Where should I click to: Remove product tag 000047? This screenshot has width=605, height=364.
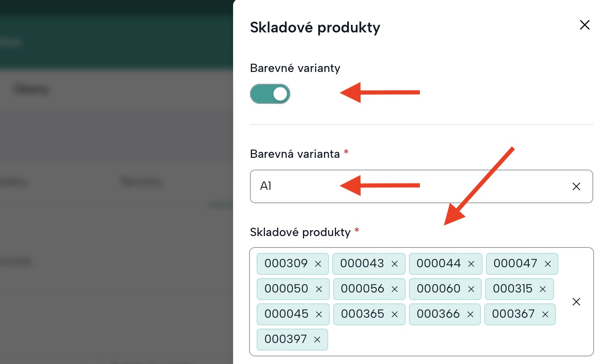coord(548,264)
